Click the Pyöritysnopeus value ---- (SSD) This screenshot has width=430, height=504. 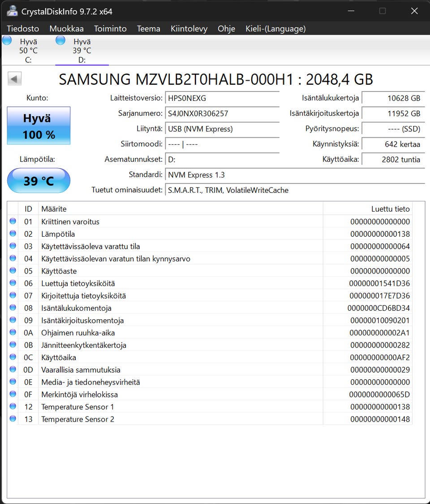point(393,129)
